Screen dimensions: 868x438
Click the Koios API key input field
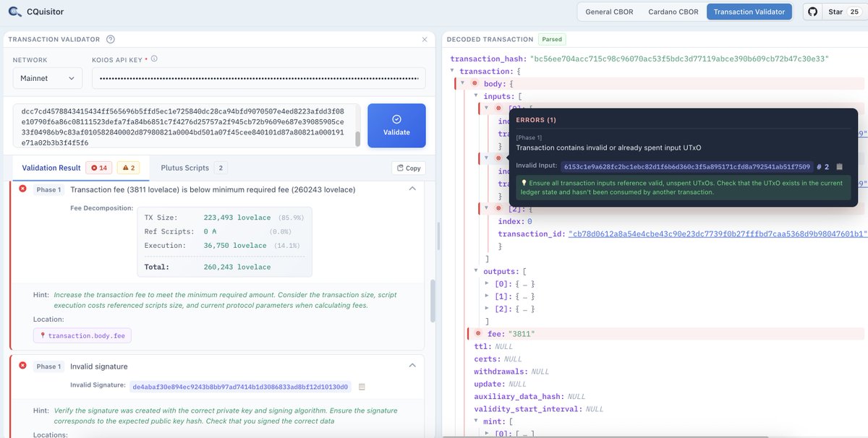(259, 78)
